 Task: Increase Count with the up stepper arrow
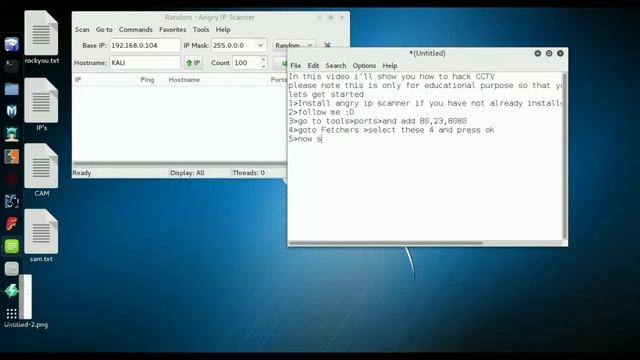[x=264, y=60]
